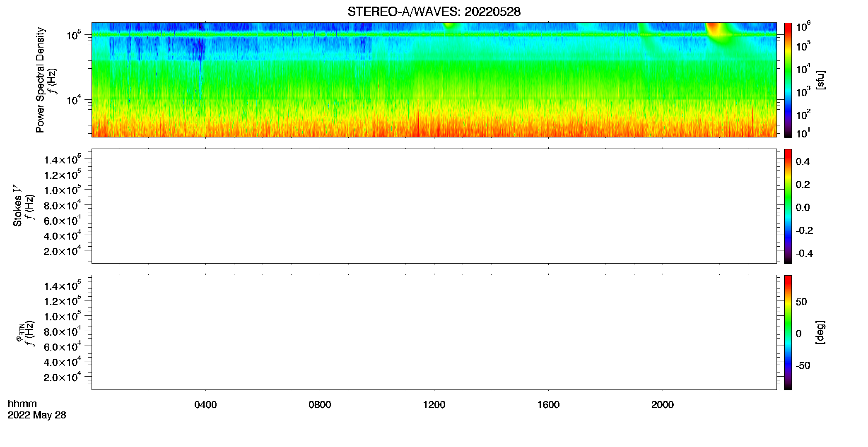This screenshot has width=868, height=447.
Task: Click the 1.2×10^5 tick in Stokes panel
Action: [x=63, y=175]
